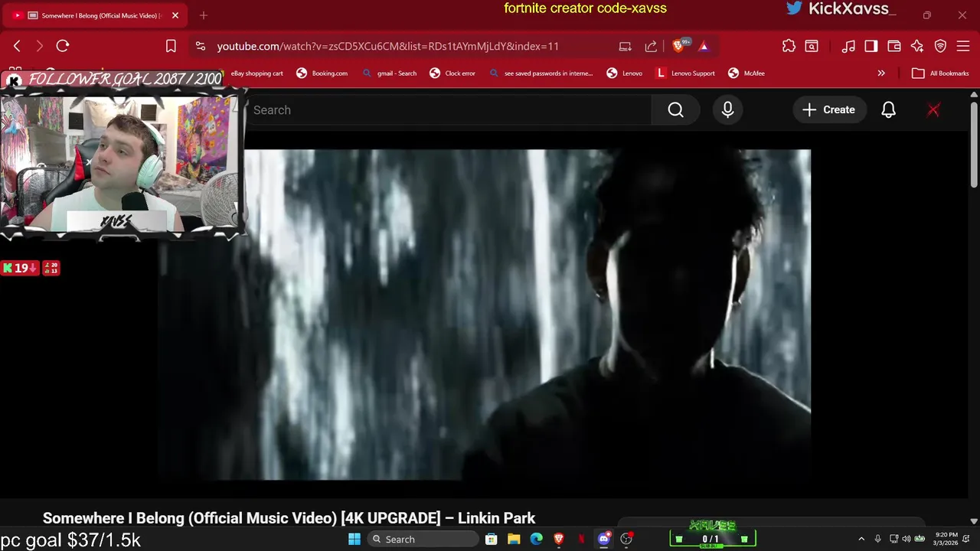Screen dimensions: 980x551
Task: Open the All Bookmarks folder
Action: point(941,73)
